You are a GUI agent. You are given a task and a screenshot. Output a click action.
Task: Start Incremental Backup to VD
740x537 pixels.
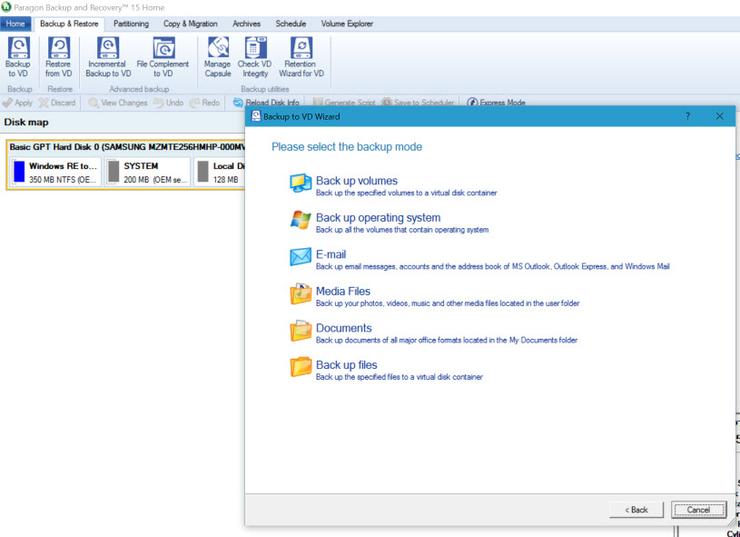click(108, 57)
